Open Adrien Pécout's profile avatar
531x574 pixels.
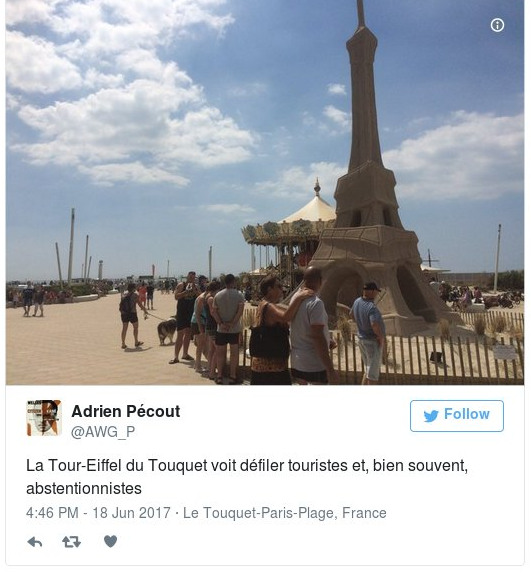[x=44, y=418]
